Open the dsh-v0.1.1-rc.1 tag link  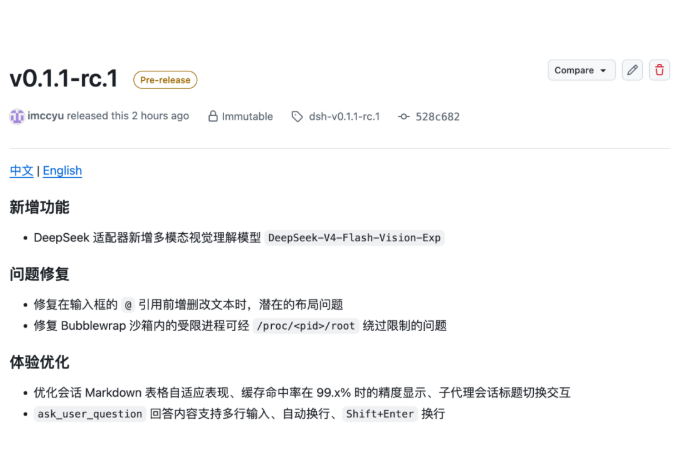pos(344,116)
